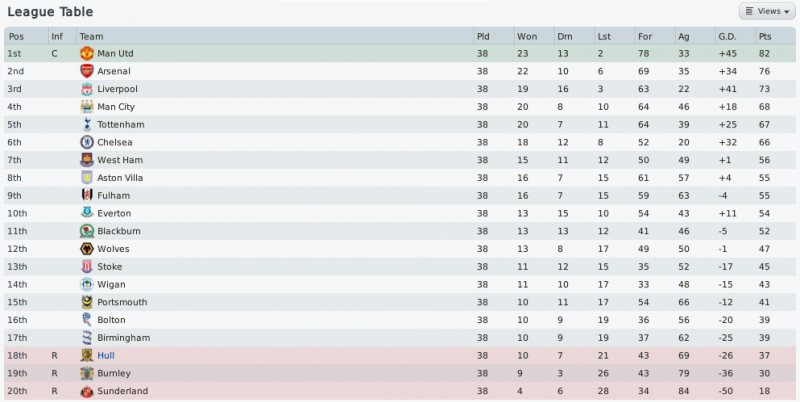Click the Stoke badge icon
The height and width of the screenshot is (402, 800).
(x=86, y=267)
